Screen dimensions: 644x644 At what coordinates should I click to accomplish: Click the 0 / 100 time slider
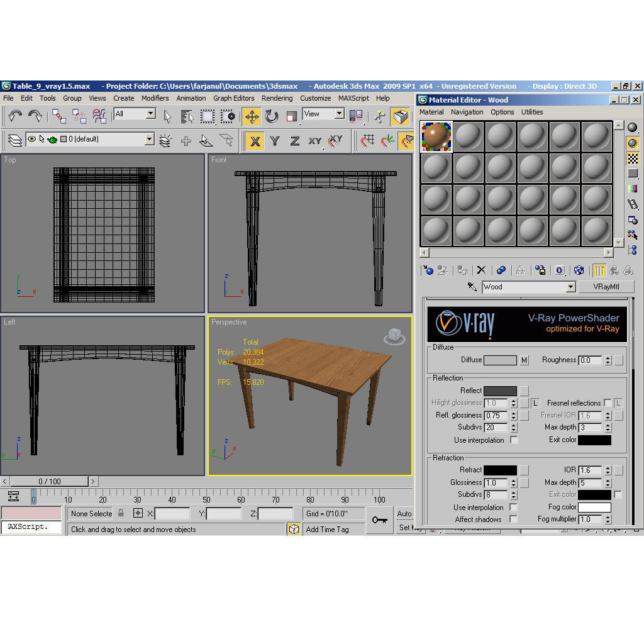coord(49,481)
